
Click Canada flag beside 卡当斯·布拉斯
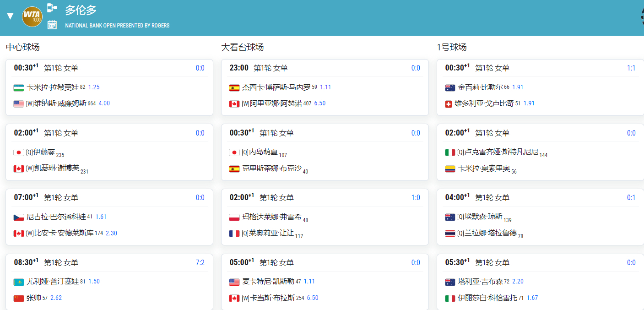point(234,299)
